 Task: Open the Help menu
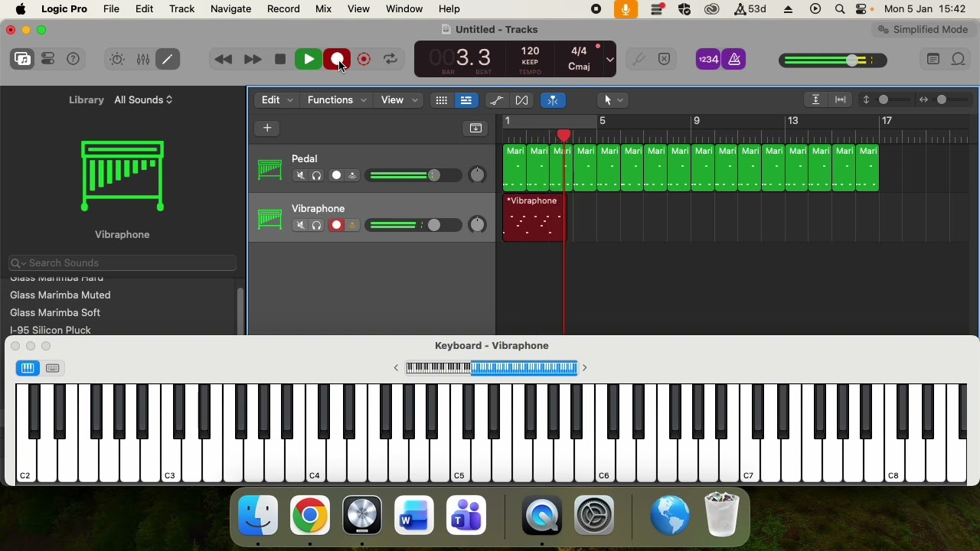tap(449, 9)
